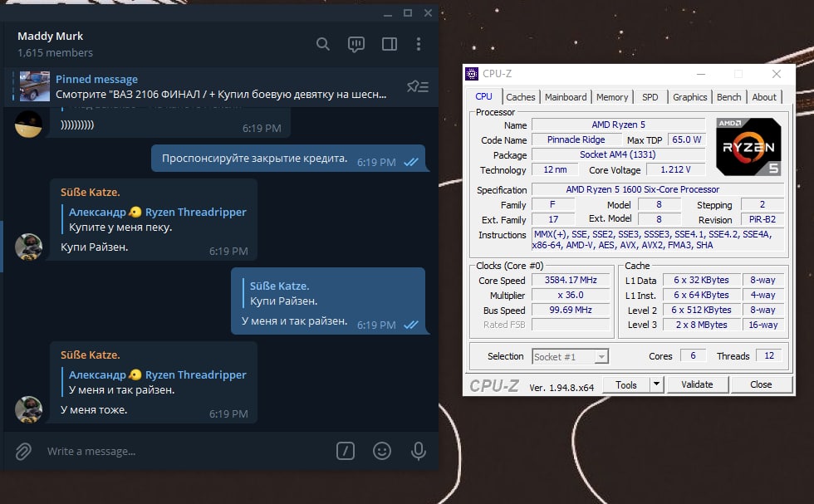Click the 'Pinnacle Ridge' Code Name value
The height and width of the screenshot is (504, 814).
coord(576,139)
